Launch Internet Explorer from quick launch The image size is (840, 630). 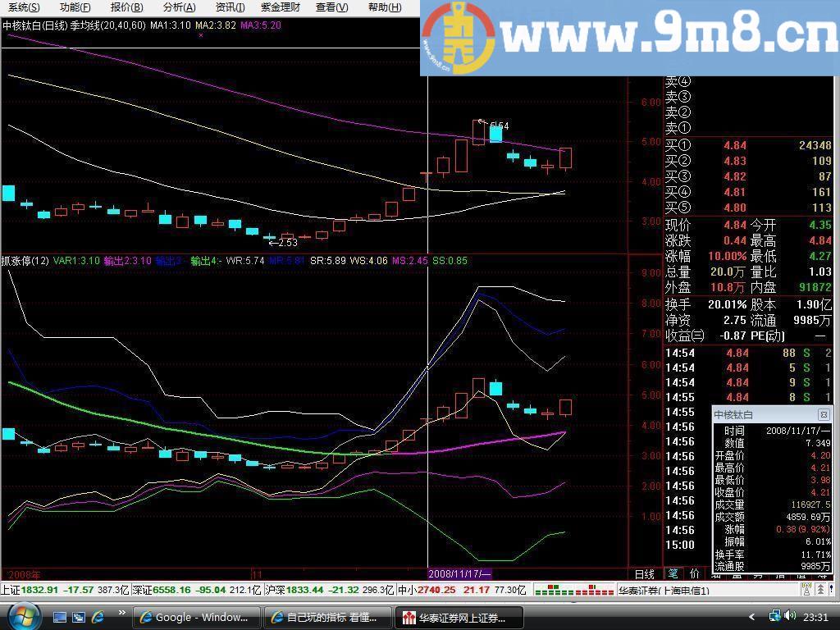[98, 617]
